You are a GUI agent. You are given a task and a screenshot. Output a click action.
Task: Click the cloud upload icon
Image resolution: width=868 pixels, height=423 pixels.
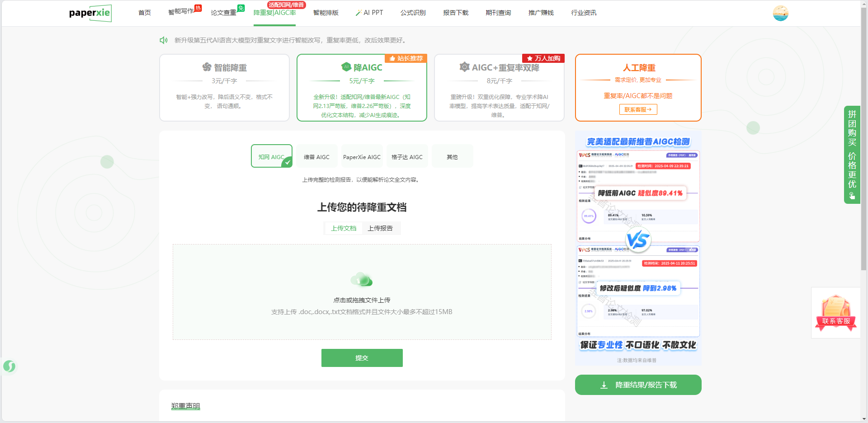(362, 280)
